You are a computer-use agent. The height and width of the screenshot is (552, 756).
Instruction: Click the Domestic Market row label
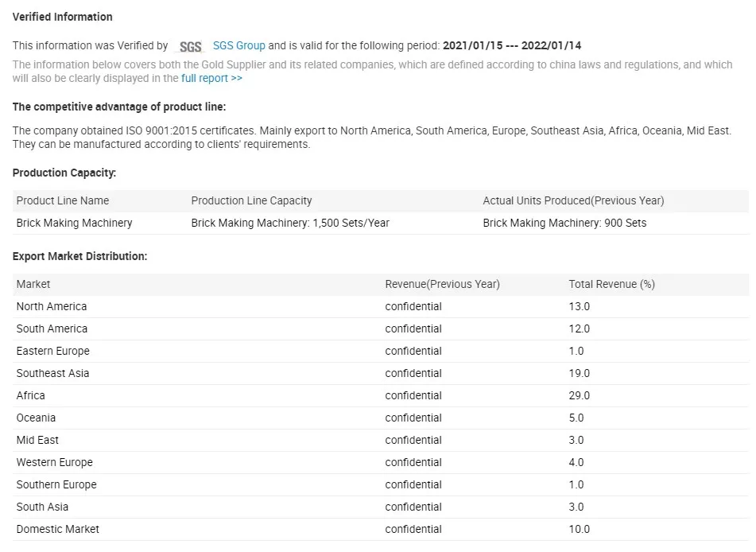point(58,529)
